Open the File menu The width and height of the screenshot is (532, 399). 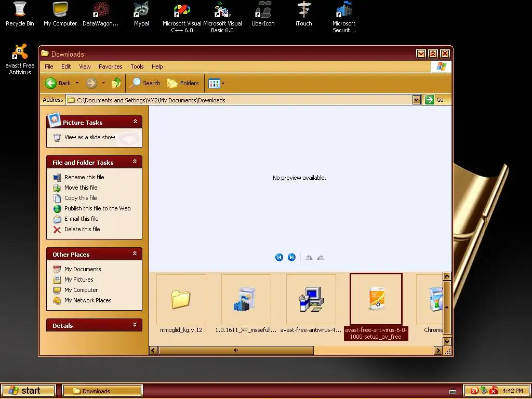pos(49,66)
